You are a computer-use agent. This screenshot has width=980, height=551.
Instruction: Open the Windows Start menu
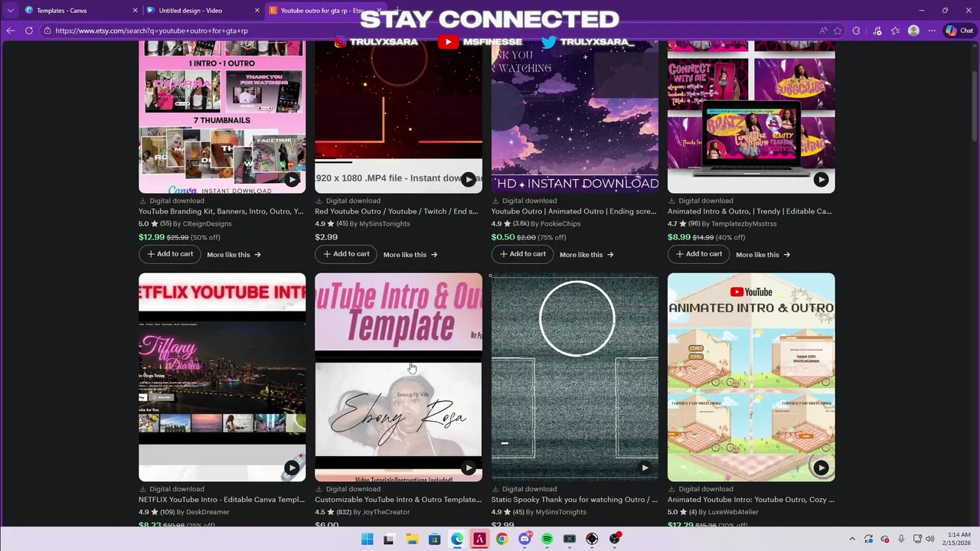pyautogui.click(x=367, y=539)
